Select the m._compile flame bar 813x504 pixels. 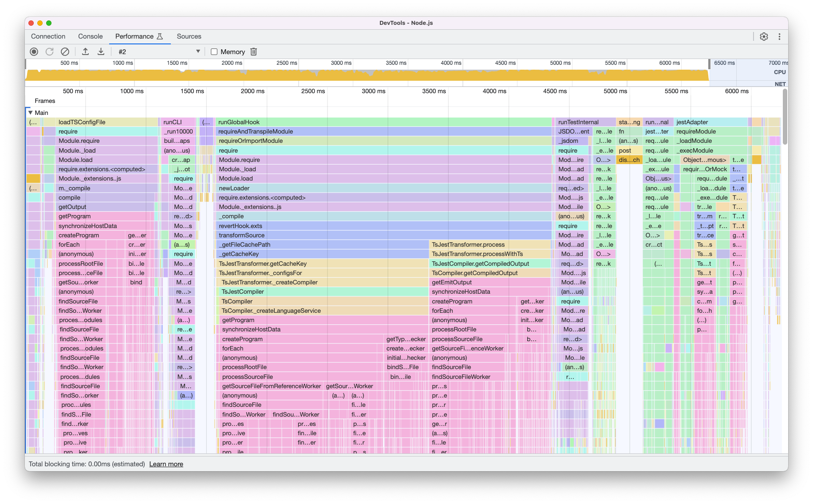[107, 188]
